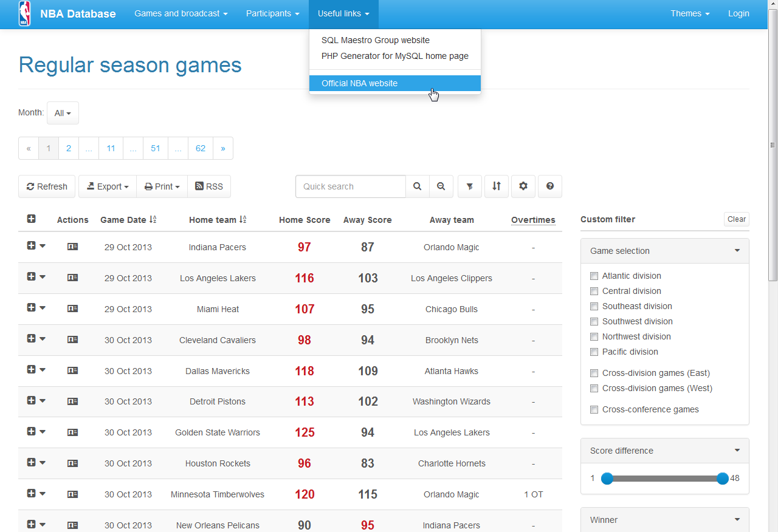
Task: Expand details for Detroit Pistons row
Action: point(32,400)
